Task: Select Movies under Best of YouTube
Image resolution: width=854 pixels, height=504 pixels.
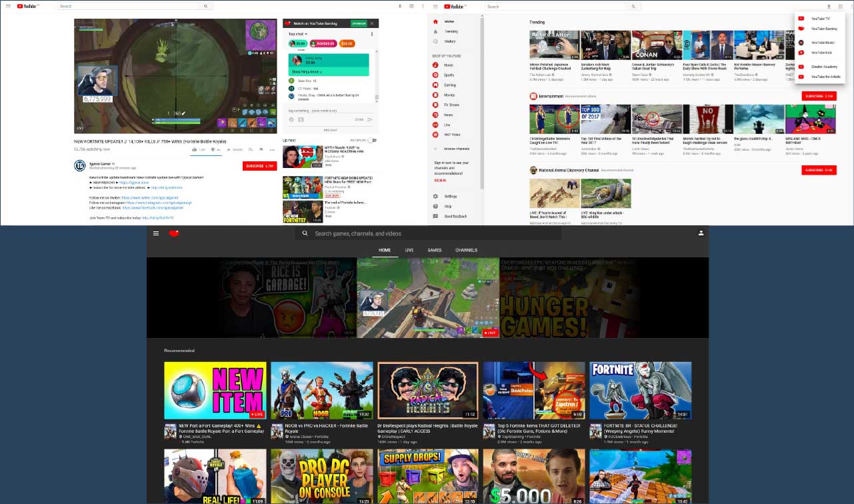Action: click(x=449, y=95)
